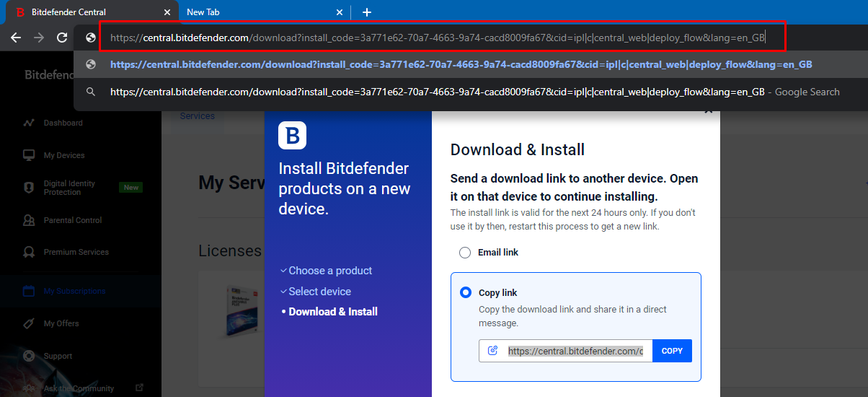Click the My Offers tag icon
The width and height of the screenshot is (868, 397).
pos(29,323)
